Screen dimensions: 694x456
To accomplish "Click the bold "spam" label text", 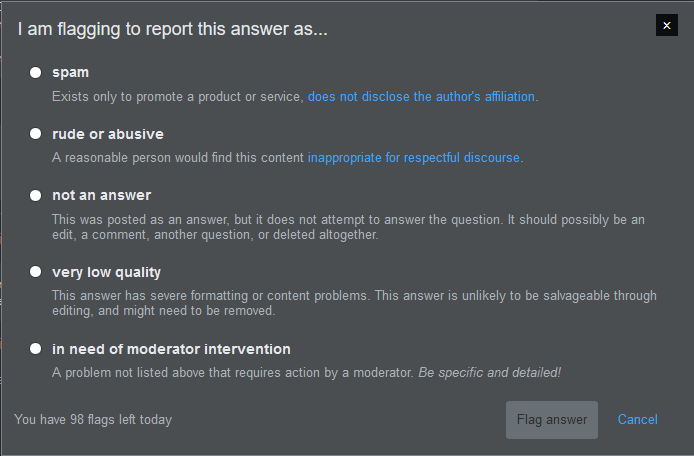I will tap(71, 72).
